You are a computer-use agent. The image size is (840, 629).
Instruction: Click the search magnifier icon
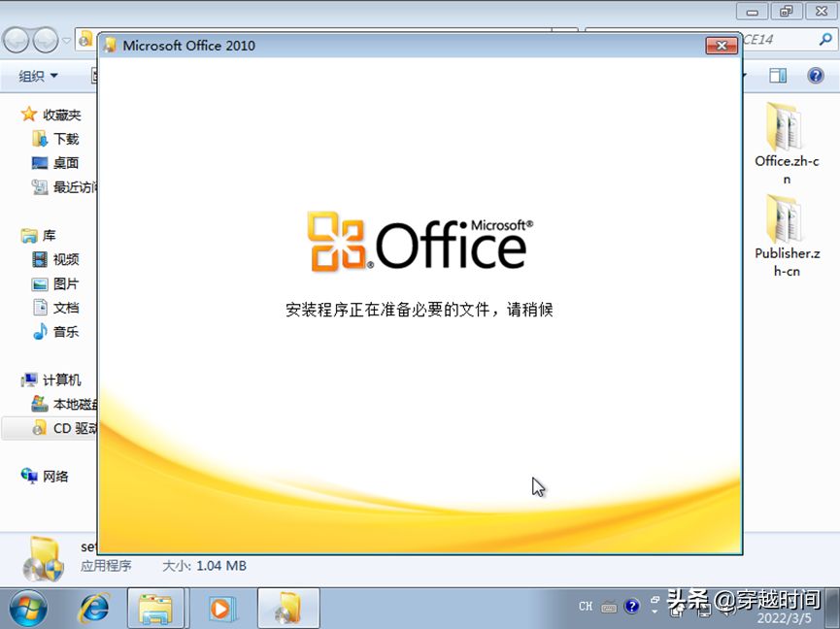coord(825,39)
